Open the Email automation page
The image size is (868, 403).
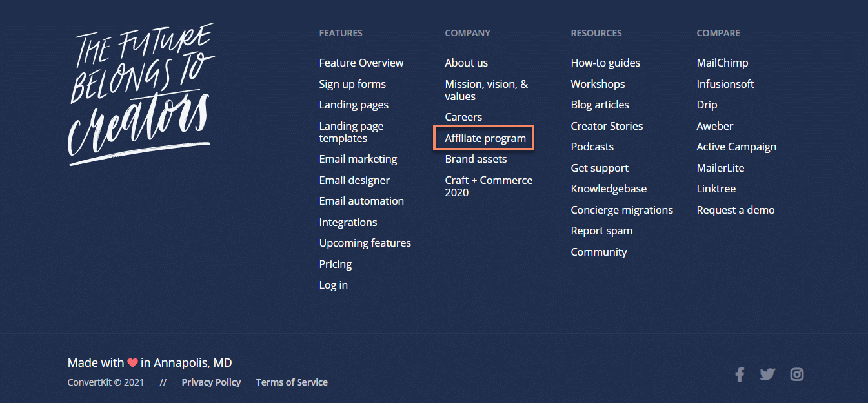(x=361, y=201)
